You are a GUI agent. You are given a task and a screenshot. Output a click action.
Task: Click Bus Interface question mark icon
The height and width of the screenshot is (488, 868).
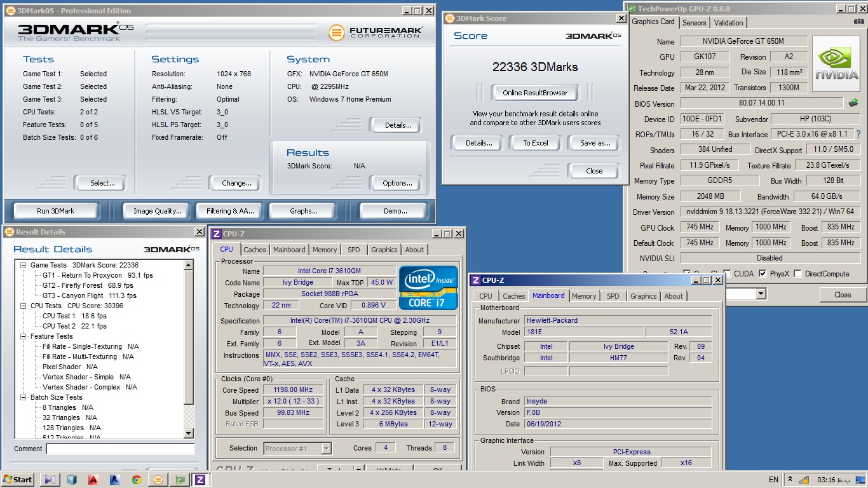click(858, 134)
